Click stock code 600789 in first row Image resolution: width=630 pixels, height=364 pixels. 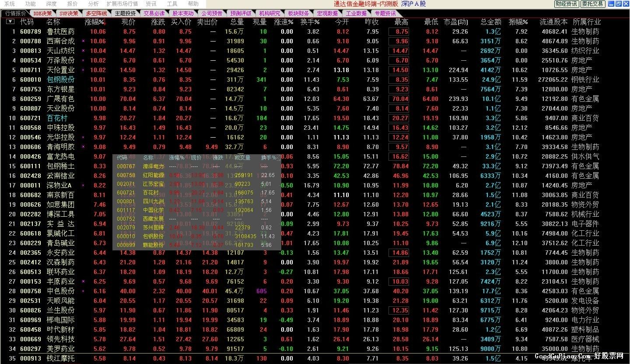pyautogui.click(x=31, y=31)
